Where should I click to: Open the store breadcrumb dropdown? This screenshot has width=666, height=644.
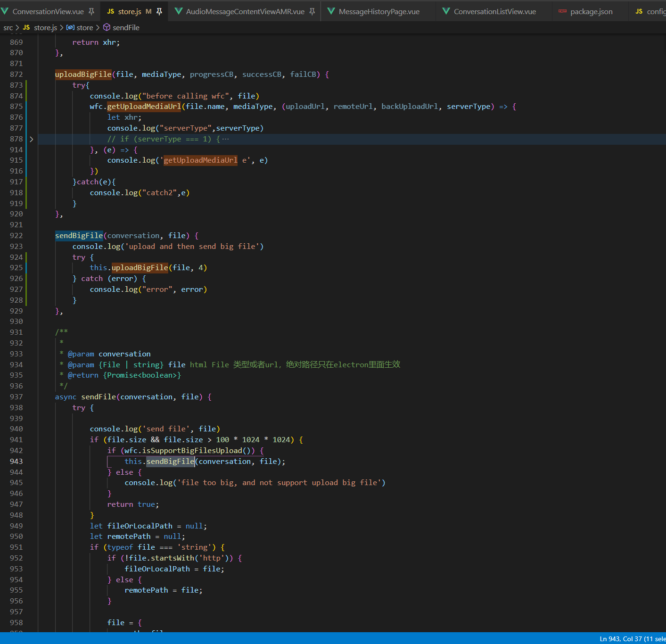pos(85,27)
